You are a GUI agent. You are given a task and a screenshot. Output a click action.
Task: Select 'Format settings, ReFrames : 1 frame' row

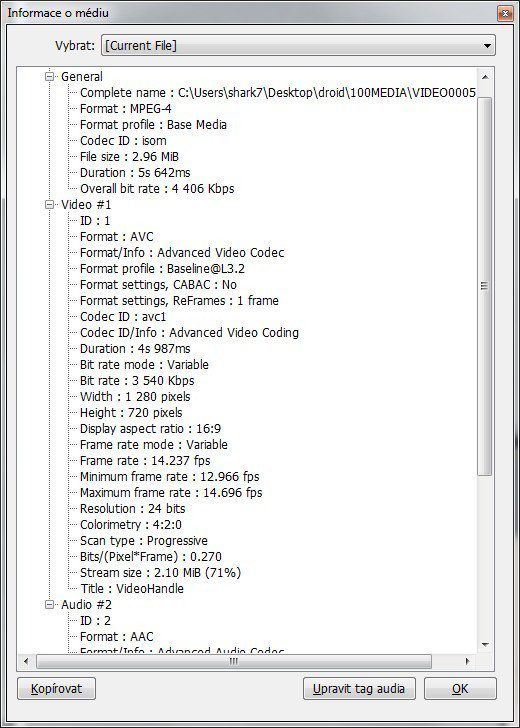click(x=179, y=301)
